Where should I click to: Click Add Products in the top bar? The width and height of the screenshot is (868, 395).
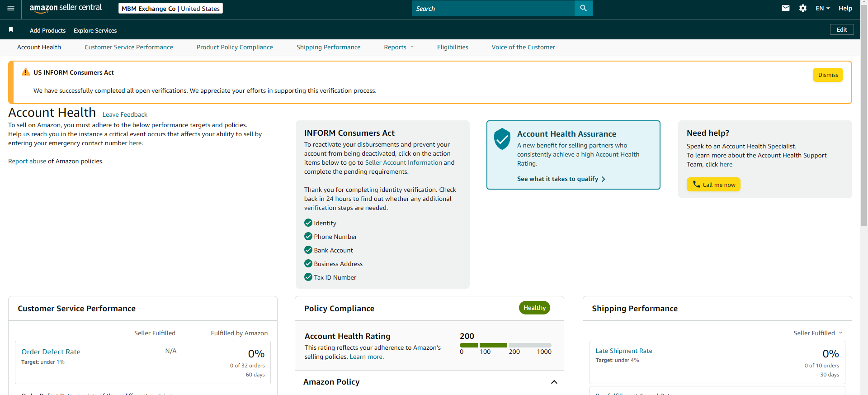coord(47,30)
